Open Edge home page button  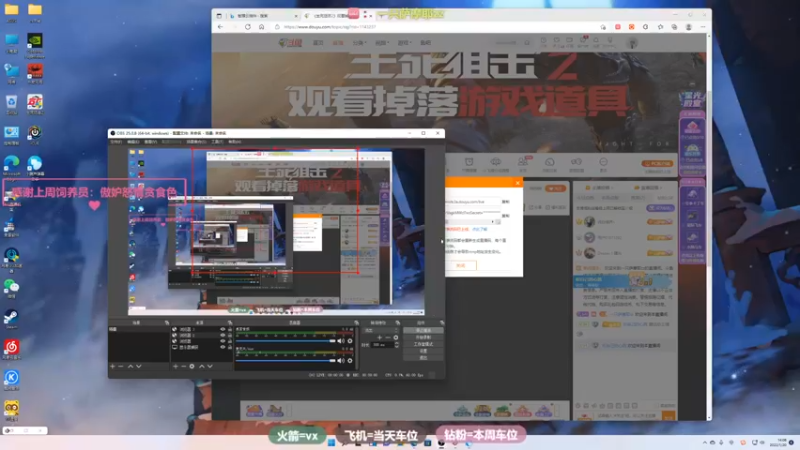point(261,27)
